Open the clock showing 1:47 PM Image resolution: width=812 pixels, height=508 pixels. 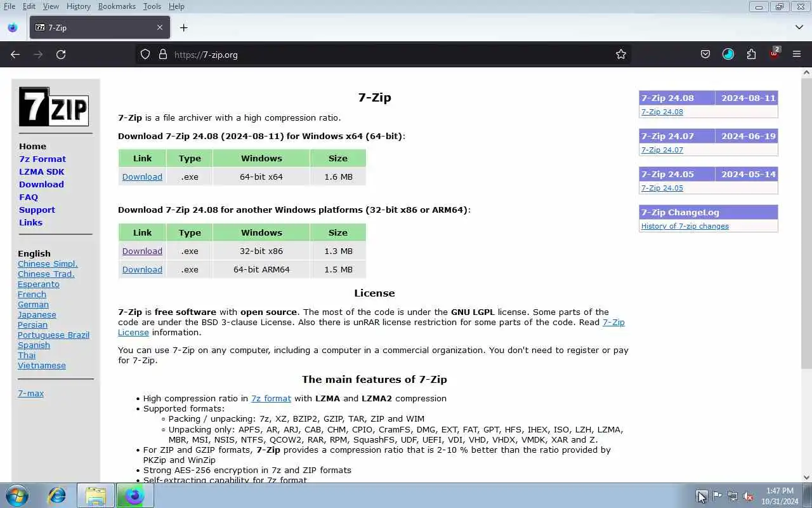[780, 496]
